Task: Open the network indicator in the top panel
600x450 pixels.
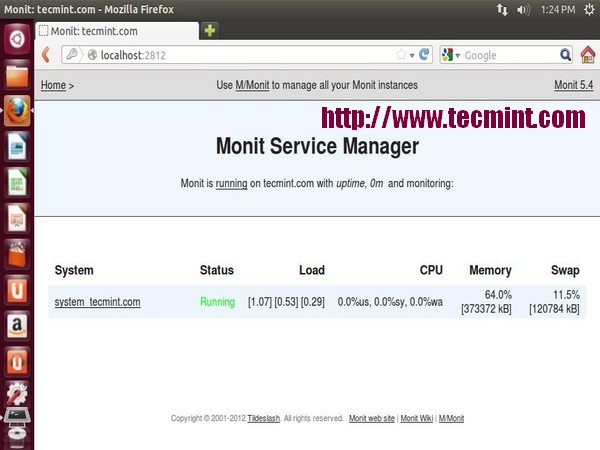Action: tap(502, 9)
